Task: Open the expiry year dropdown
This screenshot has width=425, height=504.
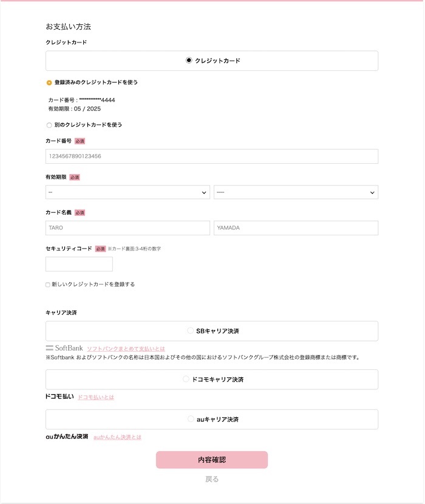Action: [296, 192]
